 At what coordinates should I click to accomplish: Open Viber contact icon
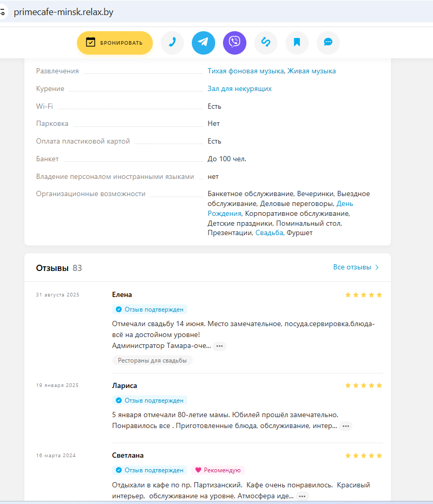234,43
